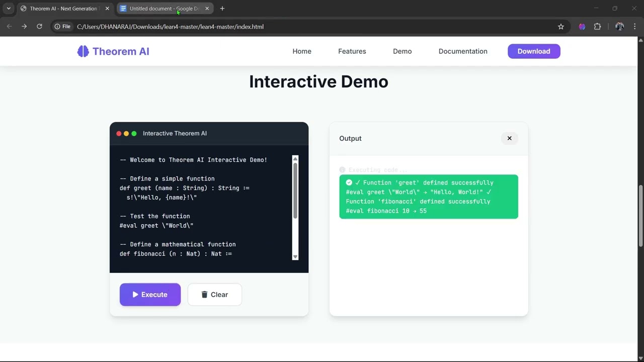This screenshot has width=644, height=362.
Task: Run code with the Execute button
Action: pyautogui.click(x=150, y=295)
